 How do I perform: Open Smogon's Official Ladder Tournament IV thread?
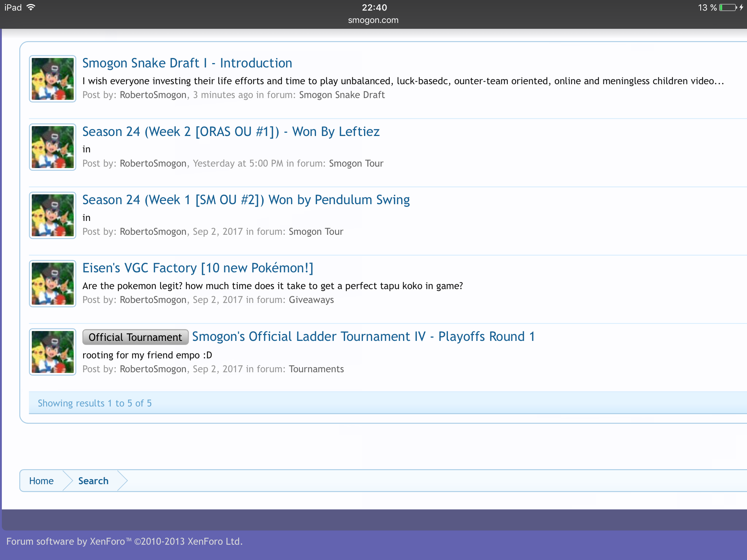363,337
